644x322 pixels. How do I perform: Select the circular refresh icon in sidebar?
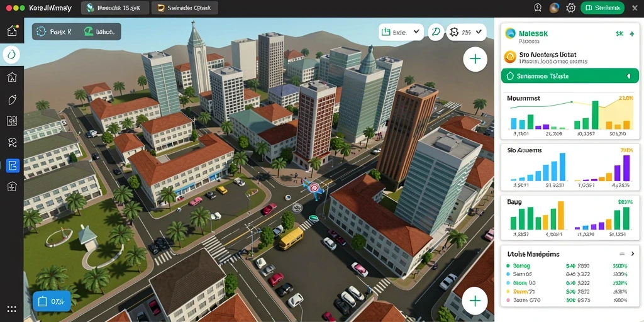point(11,55)
